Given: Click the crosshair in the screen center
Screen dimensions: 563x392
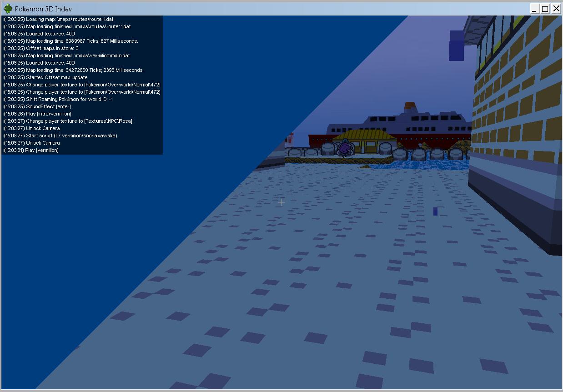Looking at the screenshot, I should point(281,202).
